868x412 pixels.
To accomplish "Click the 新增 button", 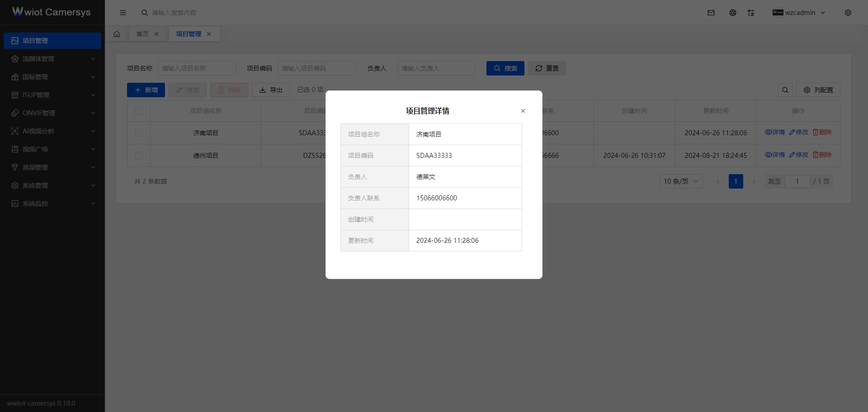I will coord(146,90).
